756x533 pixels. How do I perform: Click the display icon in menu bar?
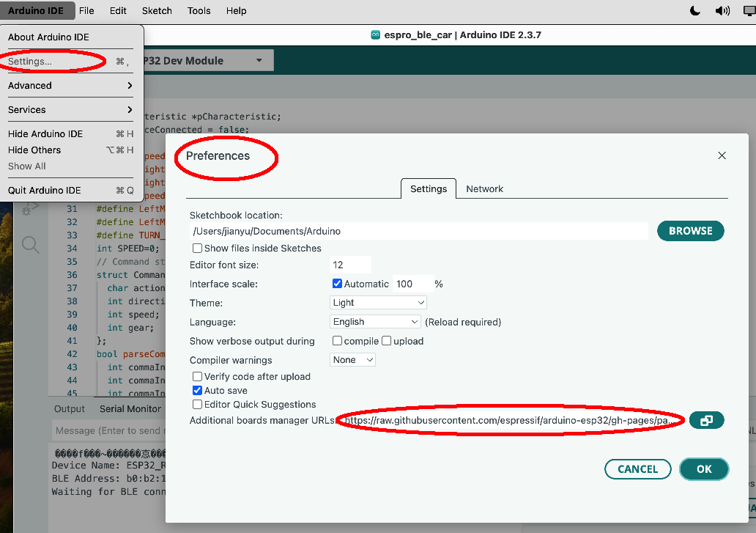point(748,10)
